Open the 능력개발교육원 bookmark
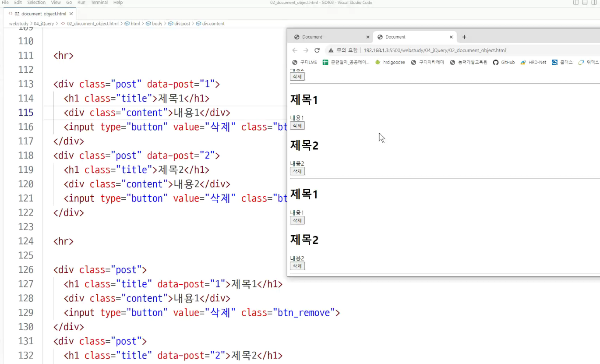 pos(469,62)
